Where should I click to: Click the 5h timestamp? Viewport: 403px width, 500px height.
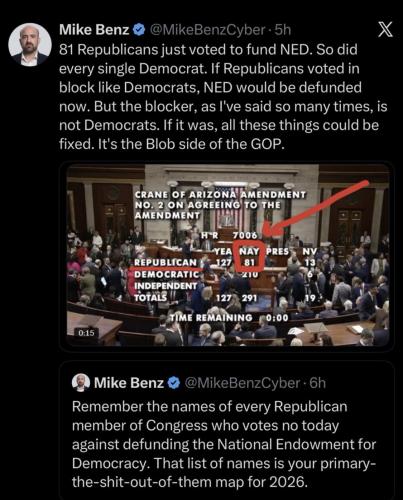[283, 30]
